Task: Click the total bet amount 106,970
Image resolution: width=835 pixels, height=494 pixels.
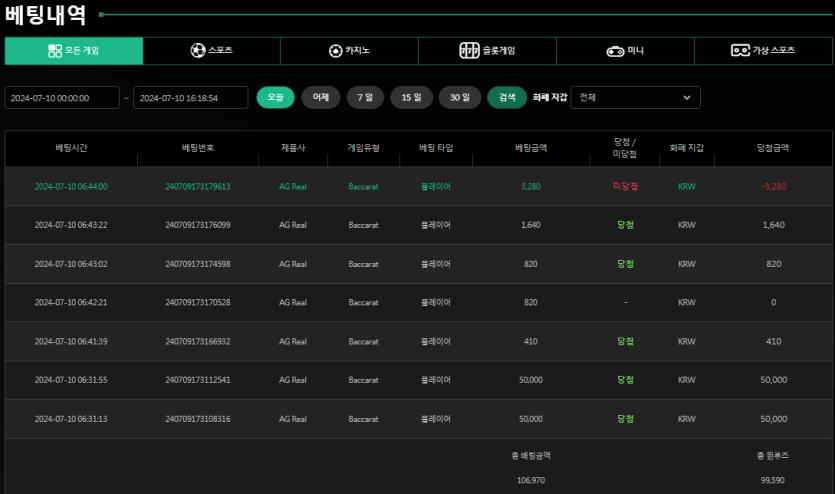Action: click(531, 480)
